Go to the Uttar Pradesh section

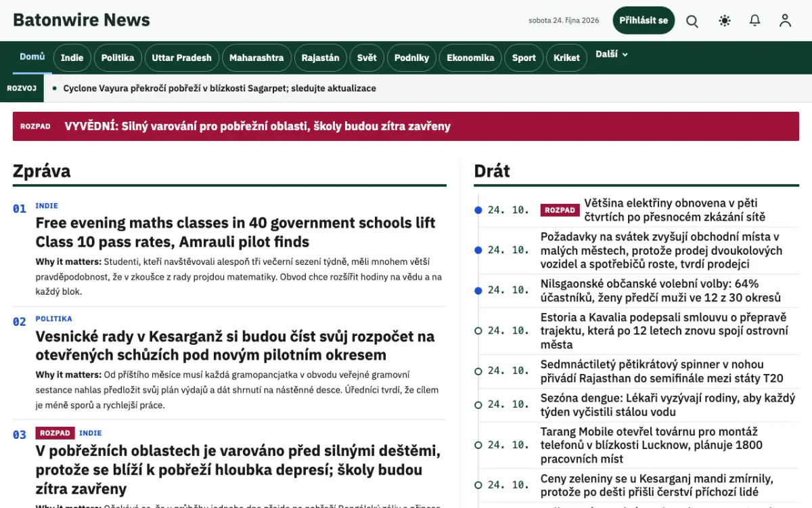(181, 58)
